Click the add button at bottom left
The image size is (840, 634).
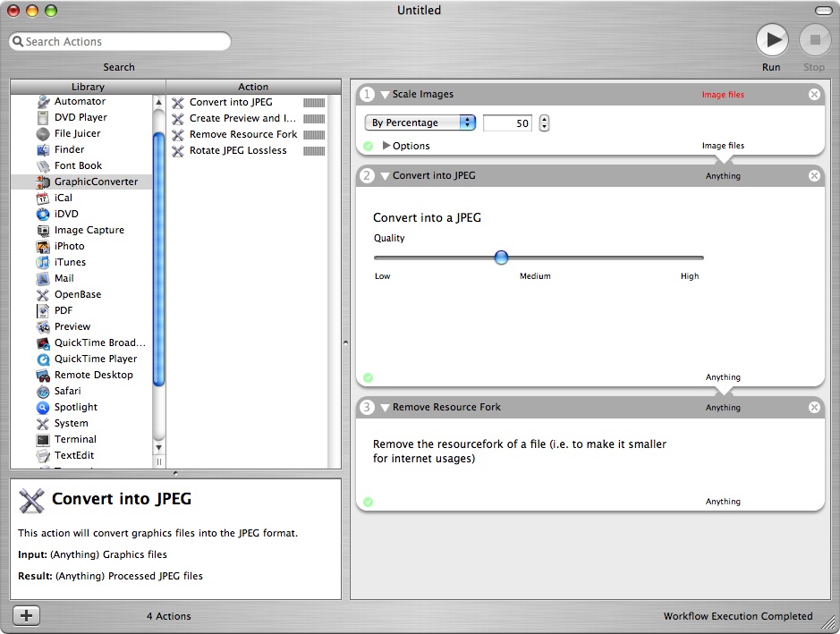(x=26, y=616)
